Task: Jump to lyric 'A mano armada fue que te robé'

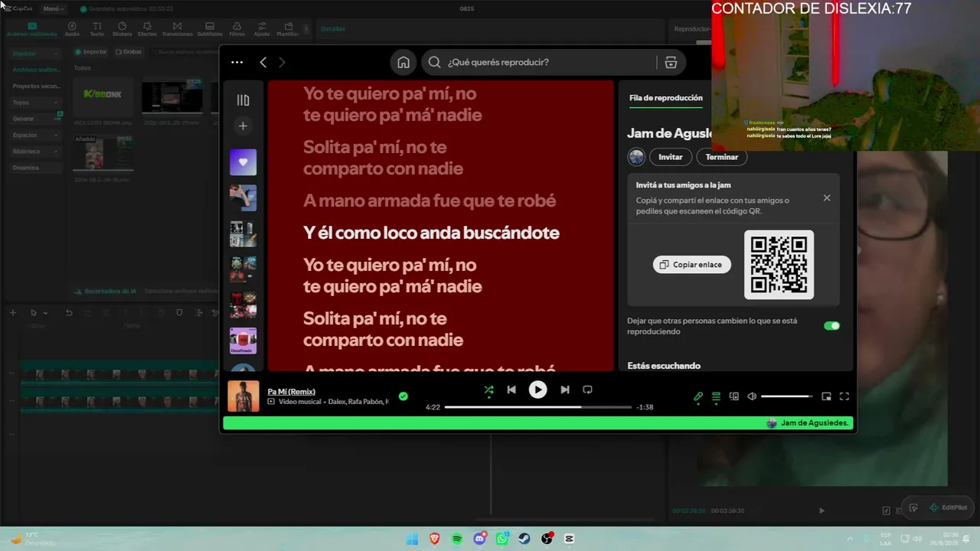Action: (430, 201)
